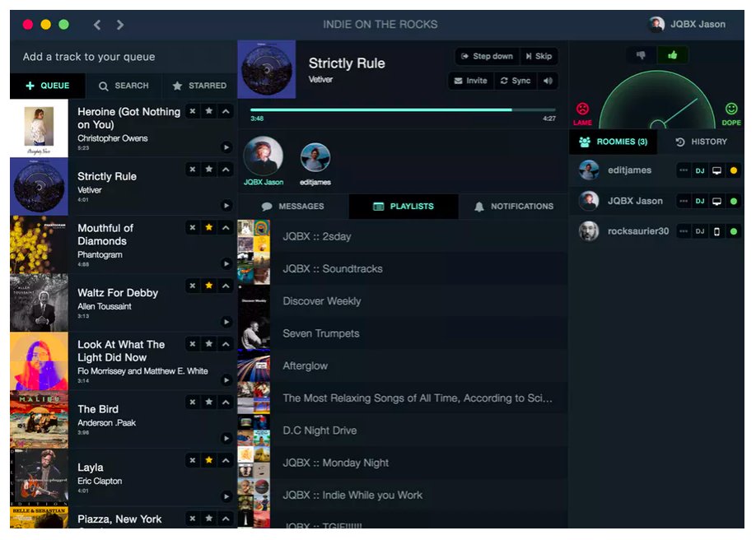Remove Layla from the queue
This screenshot has height=540, width=756.
pyautogui.click(x=193, y=460)
